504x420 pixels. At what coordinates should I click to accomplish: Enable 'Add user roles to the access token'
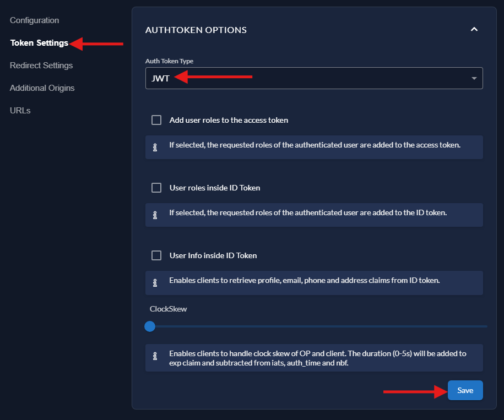156,120
